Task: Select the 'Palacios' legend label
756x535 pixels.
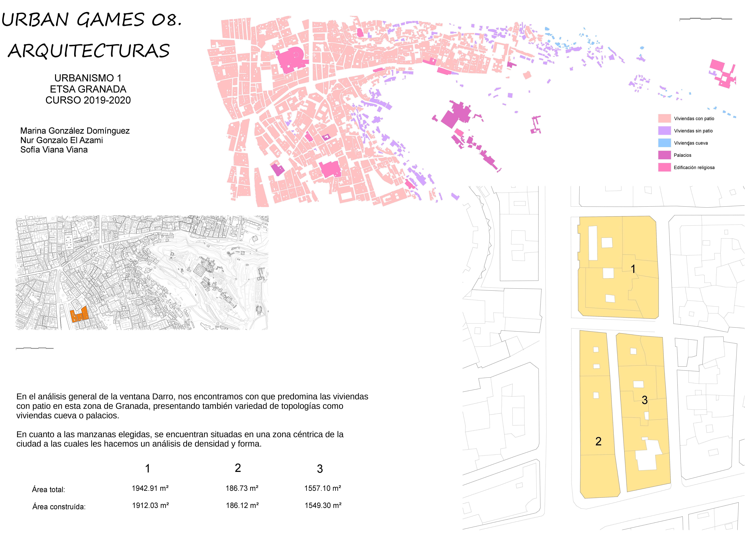Action: point(683,155)
